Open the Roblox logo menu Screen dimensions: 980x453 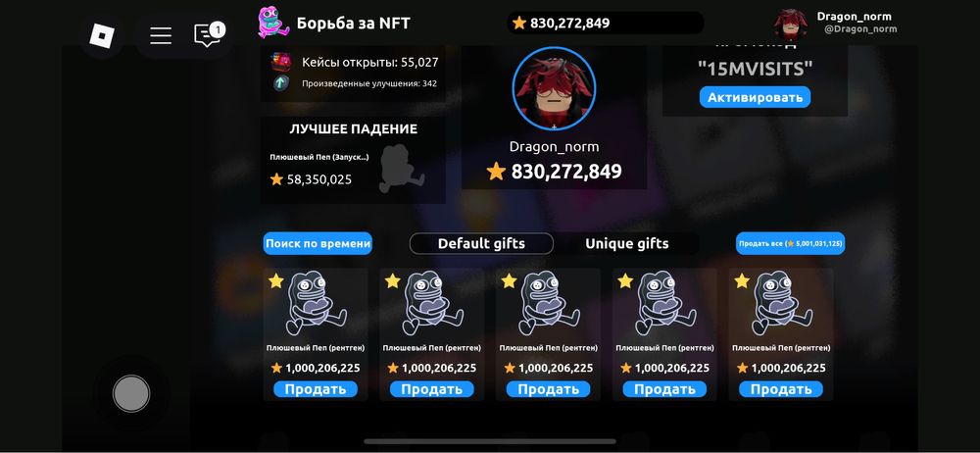(102, 35)
